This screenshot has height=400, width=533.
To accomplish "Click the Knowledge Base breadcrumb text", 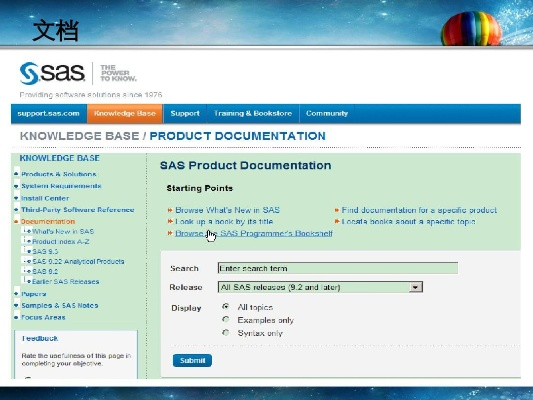I will 80,136.
